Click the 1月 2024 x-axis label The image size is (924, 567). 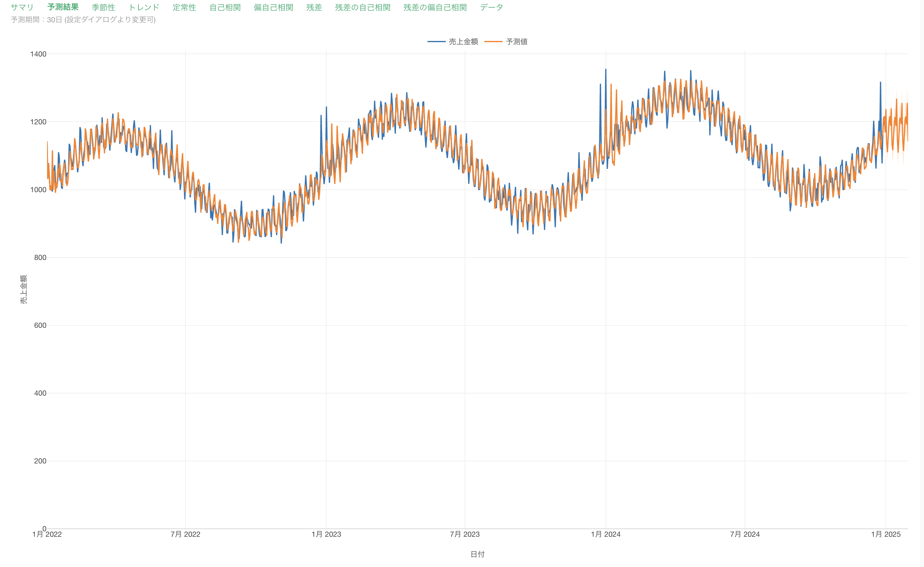[x=606, y=534]
